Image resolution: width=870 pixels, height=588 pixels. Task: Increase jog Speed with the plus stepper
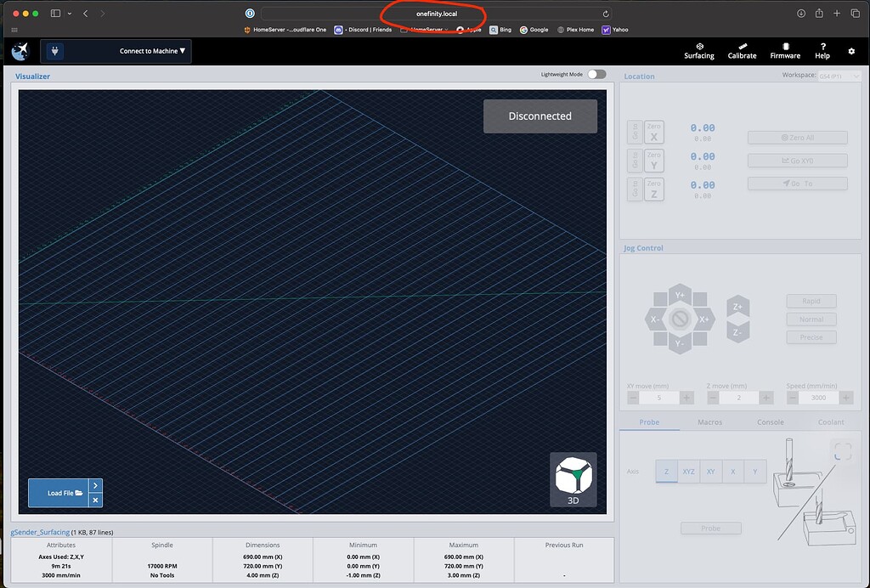click(845, 397)
